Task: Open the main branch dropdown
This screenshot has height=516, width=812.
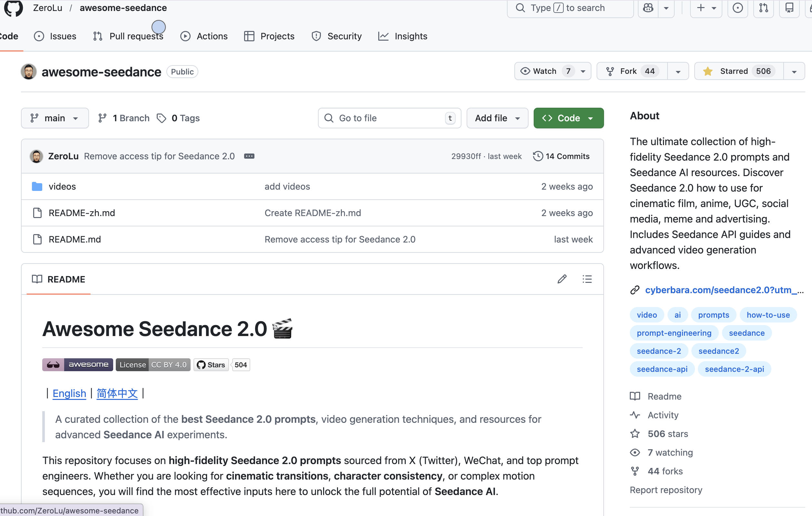Action: (54, 118)
